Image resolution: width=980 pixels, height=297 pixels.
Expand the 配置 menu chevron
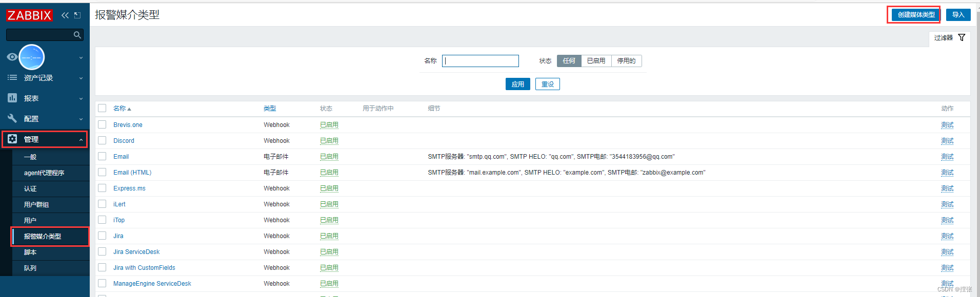81,119
